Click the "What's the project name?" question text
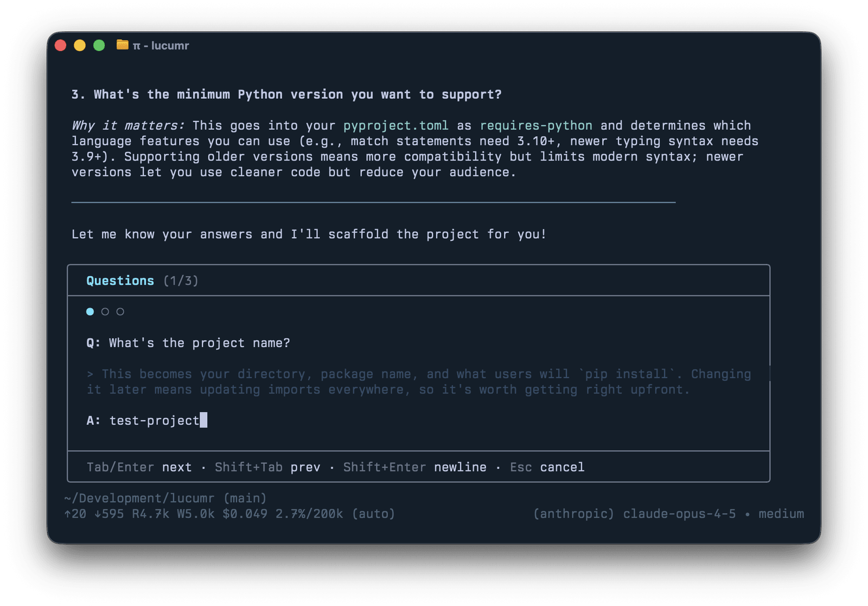The width and height of the screenshot is (868, 606). tap(200, 343)
